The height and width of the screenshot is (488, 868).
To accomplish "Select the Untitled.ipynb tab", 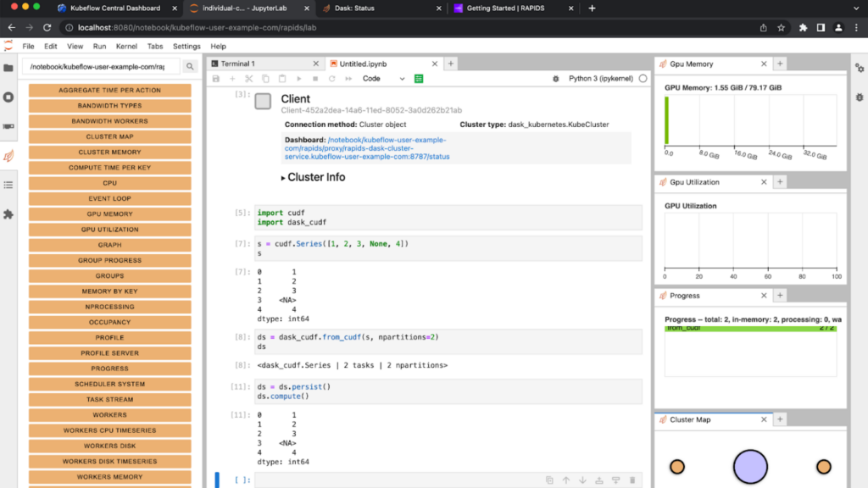I will point(382,64).
